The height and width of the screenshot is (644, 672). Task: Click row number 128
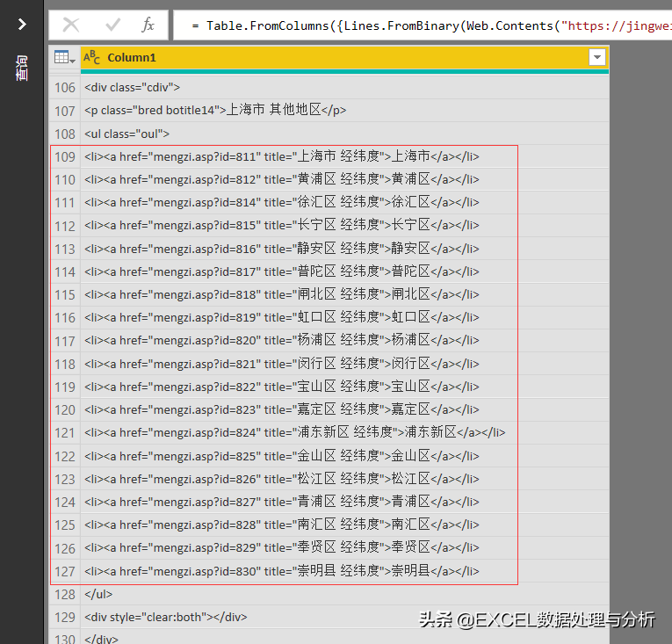pyautogui.click(x=65, y=595)
